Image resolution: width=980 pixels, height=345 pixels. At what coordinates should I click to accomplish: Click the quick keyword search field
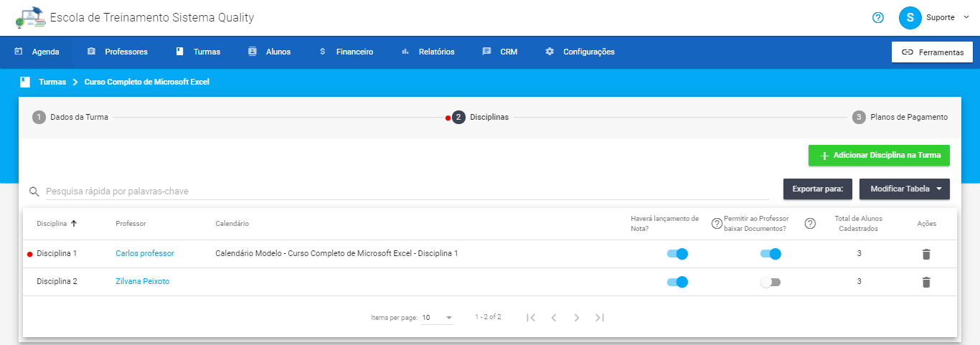pyautogui.click(x=405, y=192)
